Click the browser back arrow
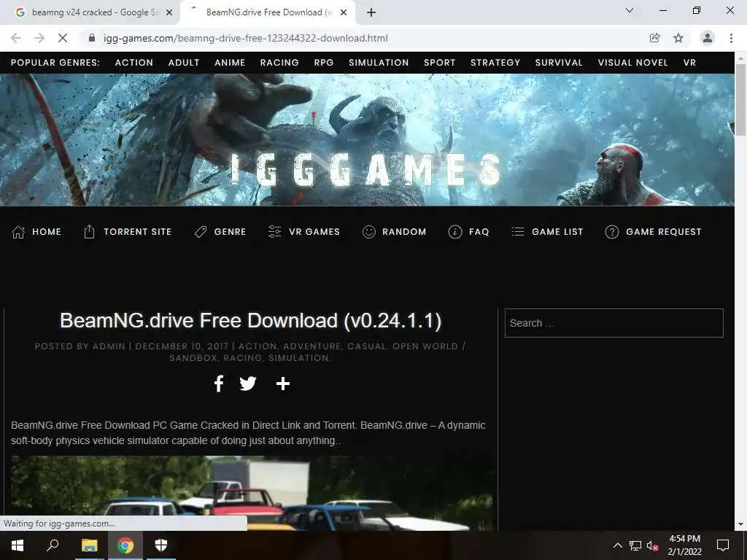747x560 pixels. click(16, 38)
